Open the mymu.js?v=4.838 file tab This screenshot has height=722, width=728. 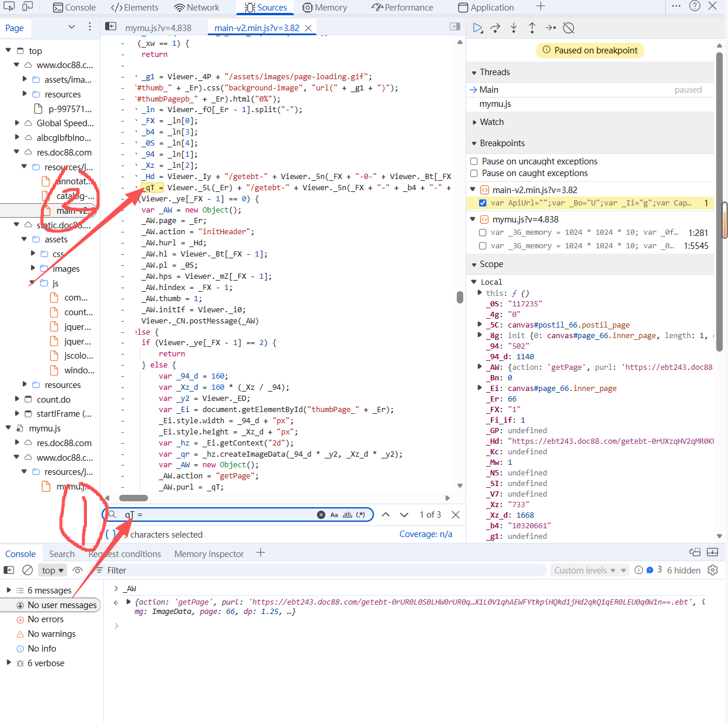[x=158, y=28]
